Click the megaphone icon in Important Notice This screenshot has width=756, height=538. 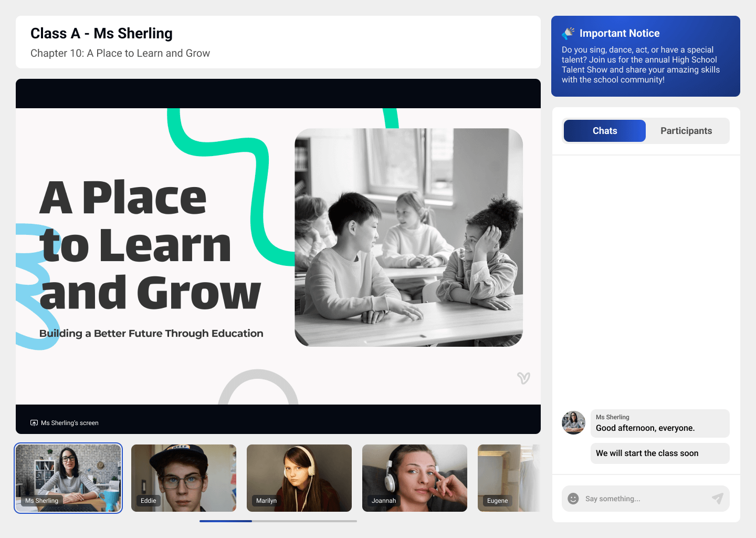(568, 34)
